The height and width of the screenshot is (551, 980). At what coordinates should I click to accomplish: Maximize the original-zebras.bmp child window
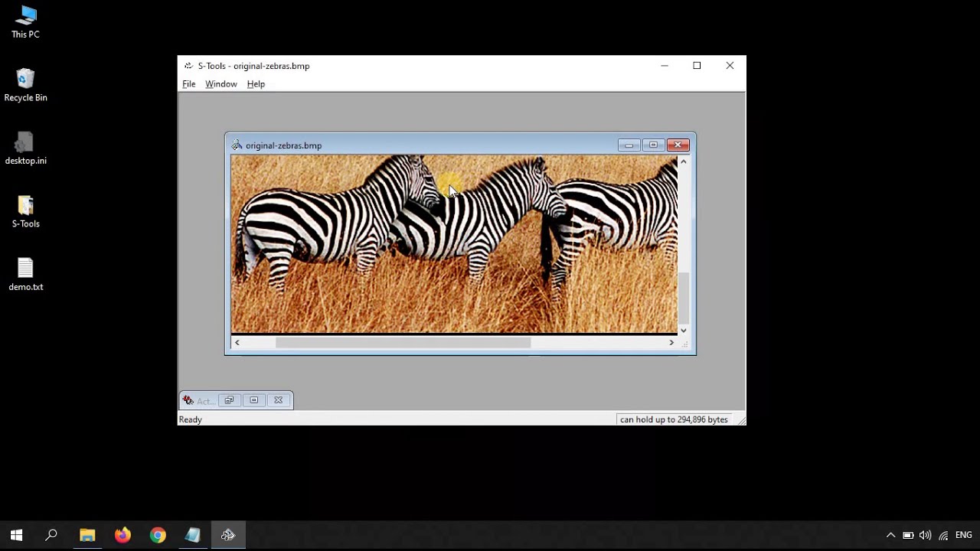pyautogui.click(x=653, y=145)
